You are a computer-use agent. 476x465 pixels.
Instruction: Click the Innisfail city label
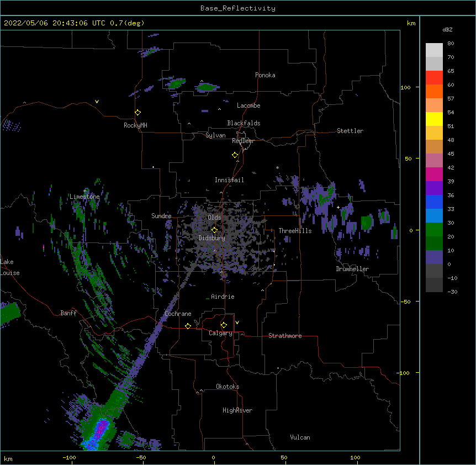coord(229,180)
